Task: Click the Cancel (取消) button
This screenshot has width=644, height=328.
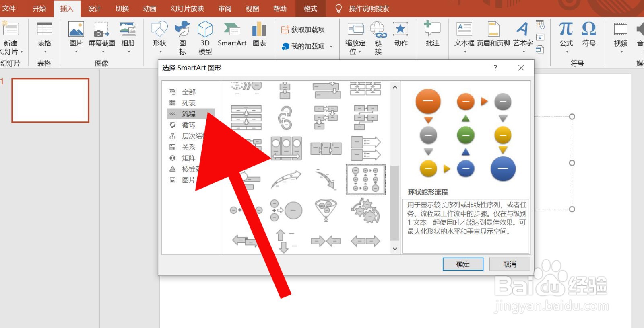Action: [510, 264]
